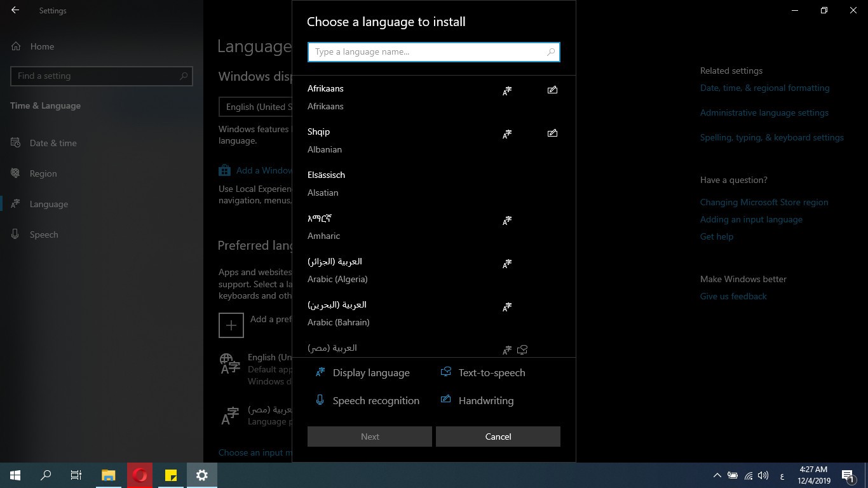The image size is (868, 488).
Task: Click the display language icon for Arabic (Bahrain)
Action: (x=507, y=307)
